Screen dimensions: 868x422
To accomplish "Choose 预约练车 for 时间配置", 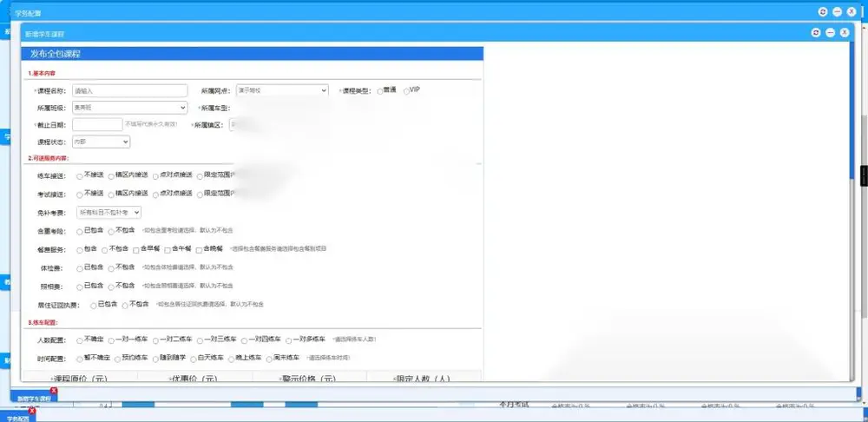I will click(118, 359).
